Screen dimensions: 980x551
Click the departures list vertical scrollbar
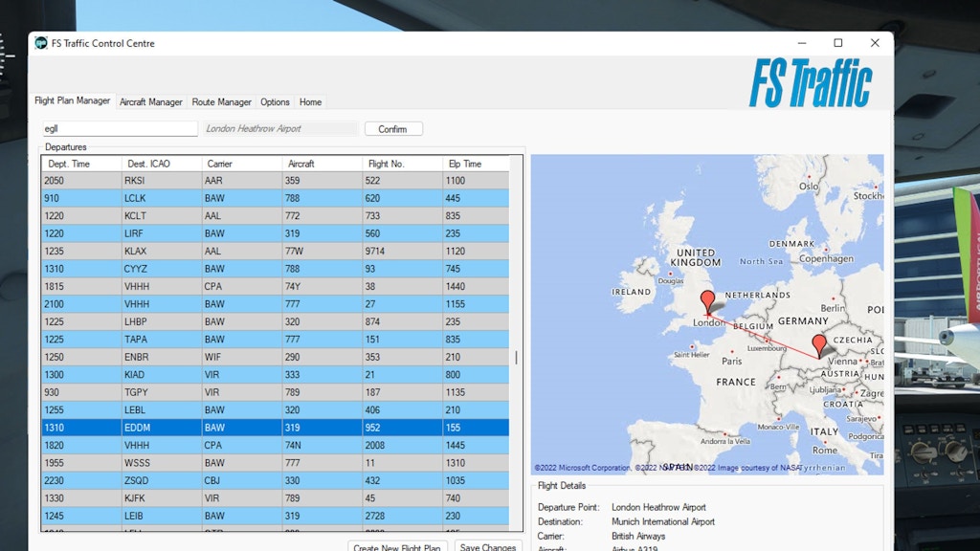coord(517,357)
